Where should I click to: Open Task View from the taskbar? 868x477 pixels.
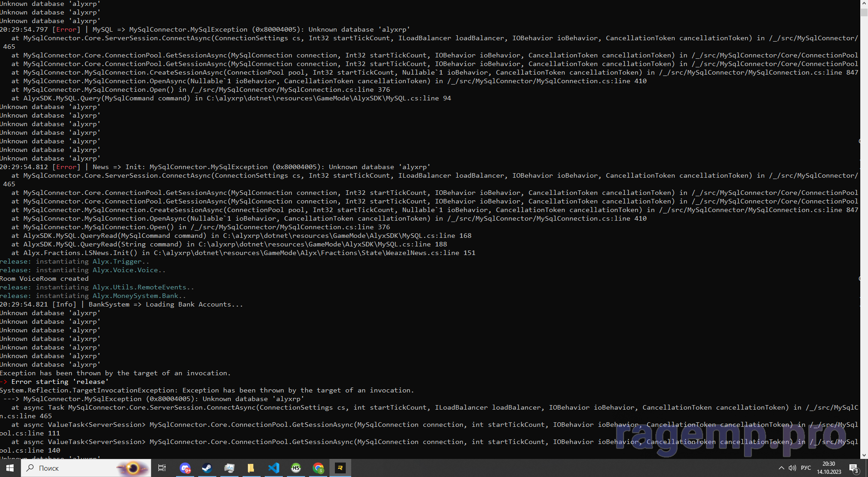[x=162, y=468]
